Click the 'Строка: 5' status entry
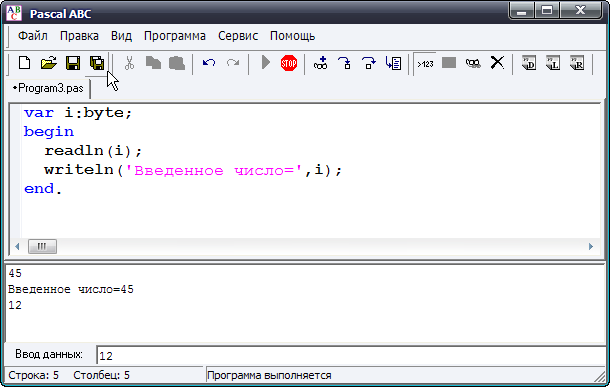The image size is (610, 387). pyautogui.click(x=33, y=375)
